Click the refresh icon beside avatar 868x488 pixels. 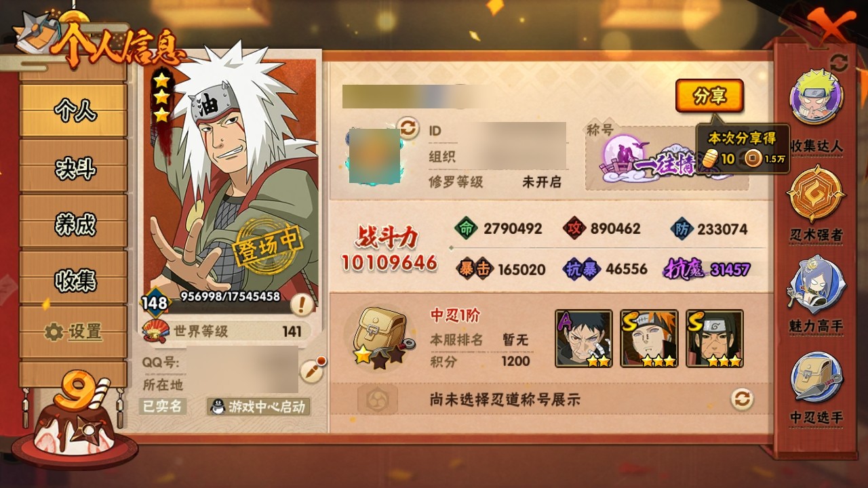408,127
